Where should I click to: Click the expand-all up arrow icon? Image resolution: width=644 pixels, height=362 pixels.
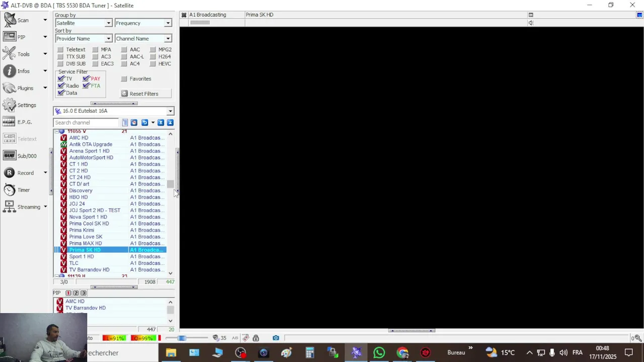pos(170,123)
